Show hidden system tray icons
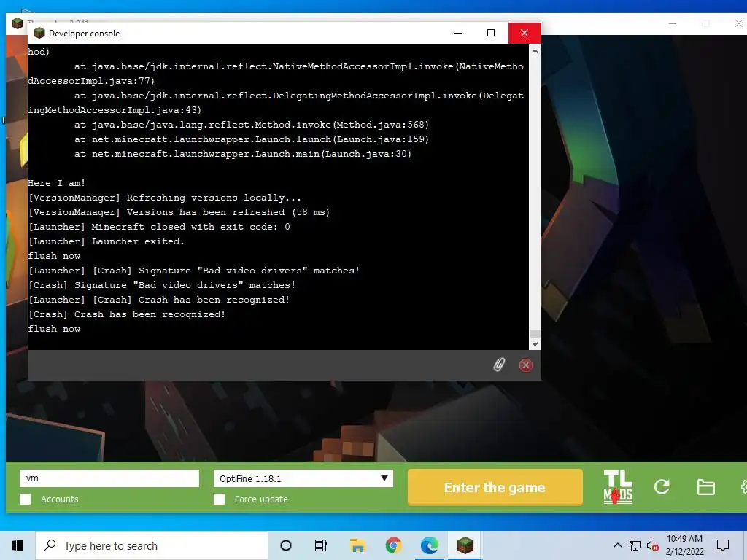 (x=617, y=545)
